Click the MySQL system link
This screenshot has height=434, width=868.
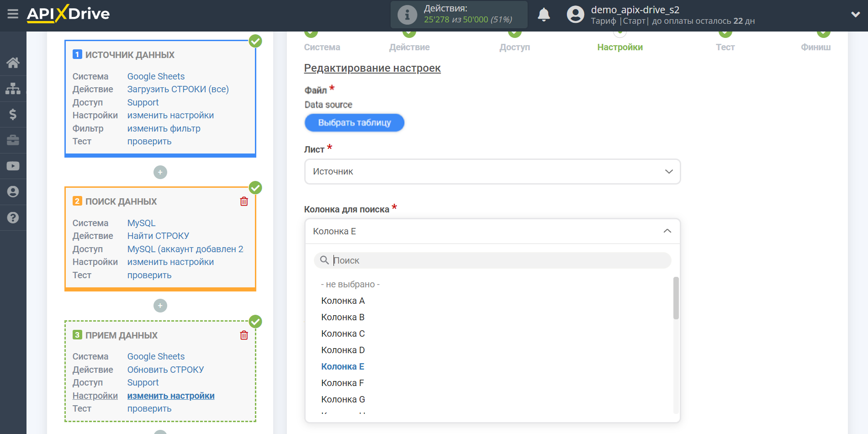[x=141, y=223]
